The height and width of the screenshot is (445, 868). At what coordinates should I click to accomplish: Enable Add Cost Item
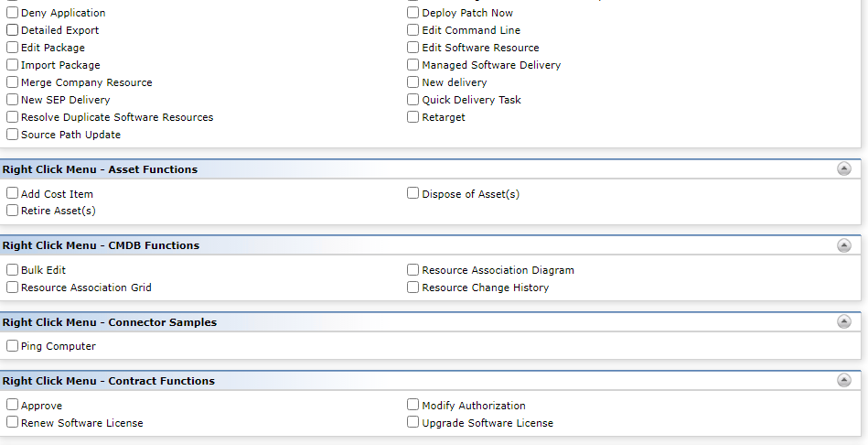(x=12, y=193)
